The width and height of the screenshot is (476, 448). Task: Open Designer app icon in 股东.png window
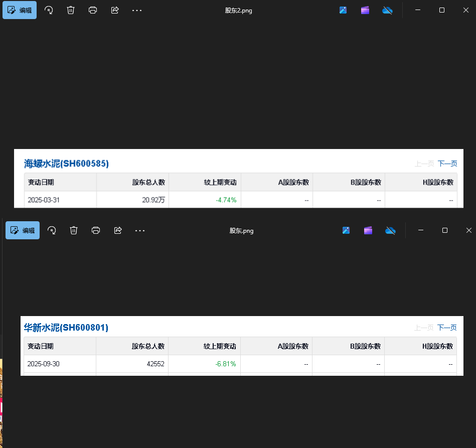[346, 231]
